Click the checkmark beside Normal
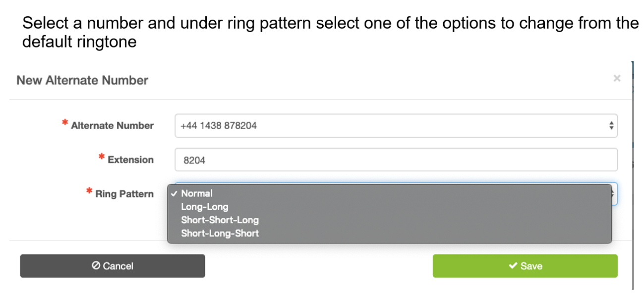The image size is (644, 304). point(174,194)
